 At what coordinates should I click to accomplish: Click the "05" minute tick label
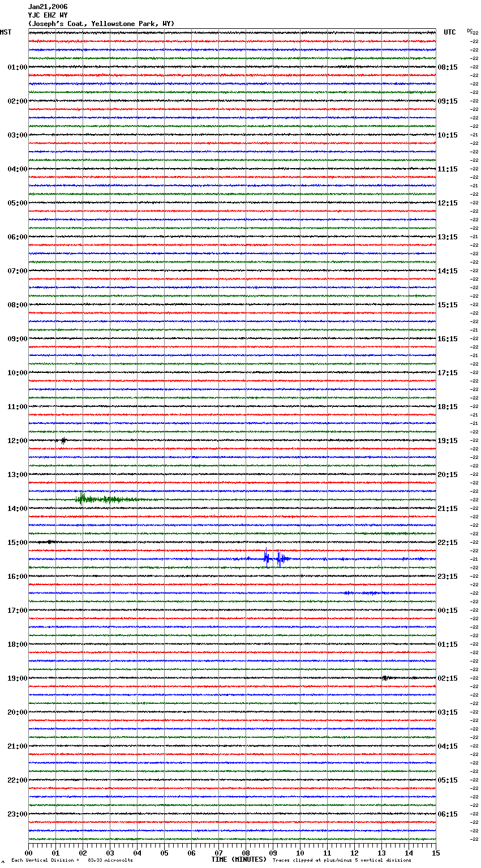pos(164,853)
